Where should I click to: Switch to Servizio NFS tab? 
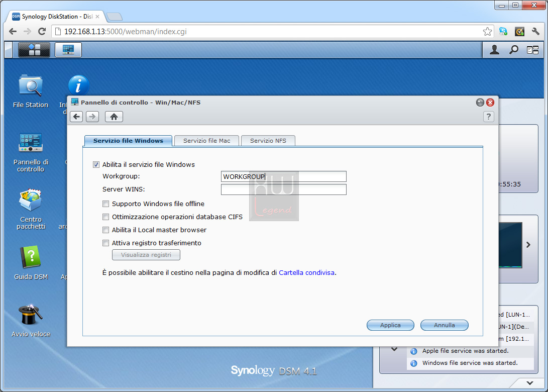click(x=268, y=141)
